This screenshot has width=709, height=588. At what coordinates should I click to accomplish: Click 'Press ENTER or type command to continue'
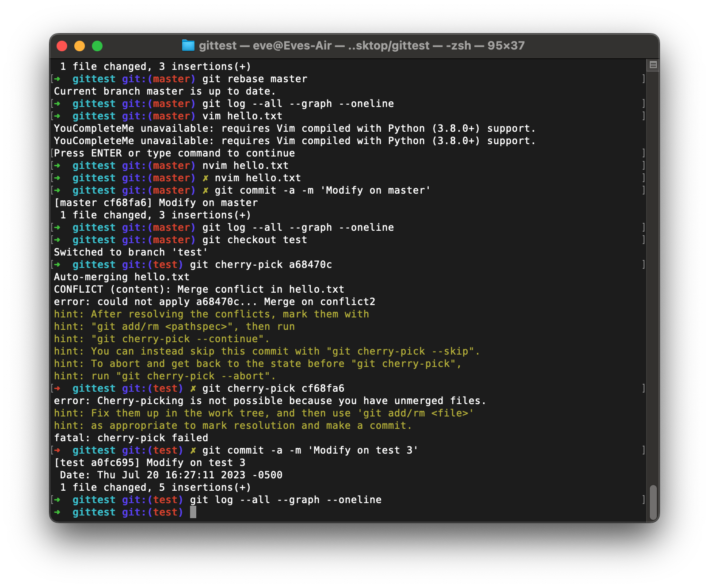pyautogui.click(x=175, y=153)
